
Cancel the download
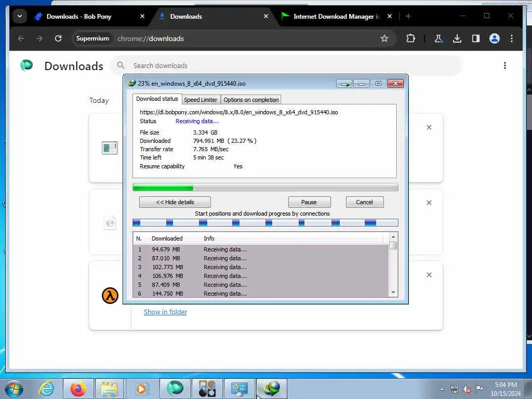(365, 202)
